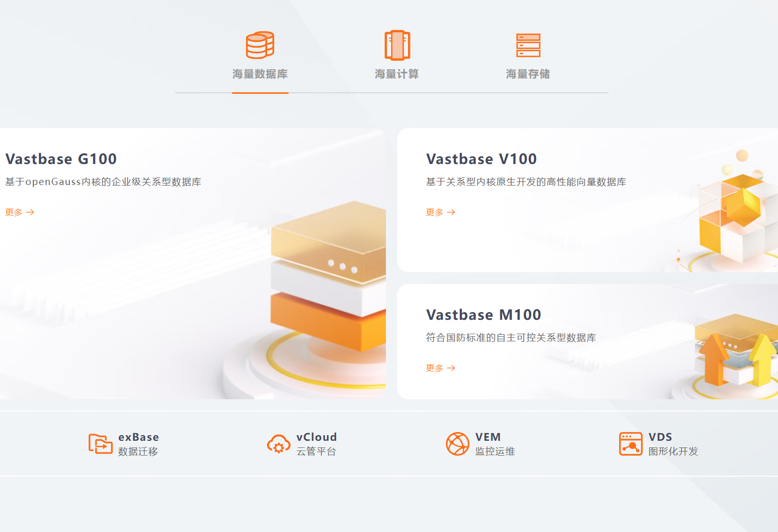778x532 pixels.
Task: Open 更多 link under Vastbase V100
Action: pyautogui.click(x=440, y=212)
